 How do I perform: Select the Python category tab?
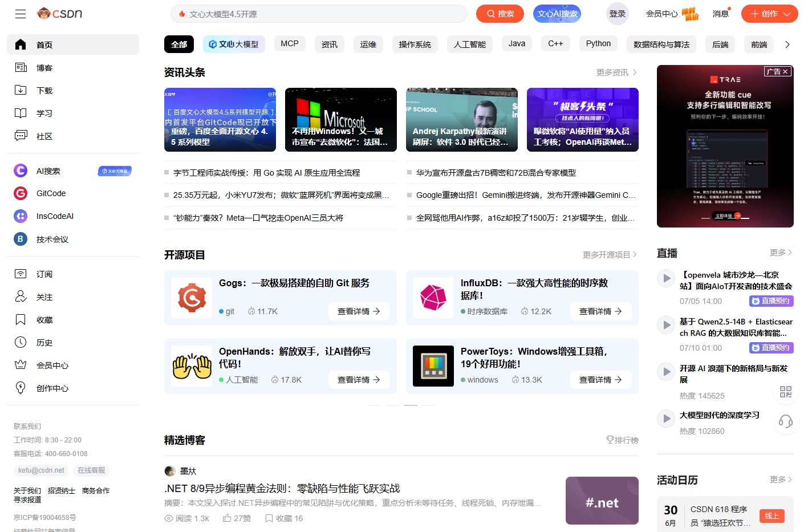coord(598,43)
